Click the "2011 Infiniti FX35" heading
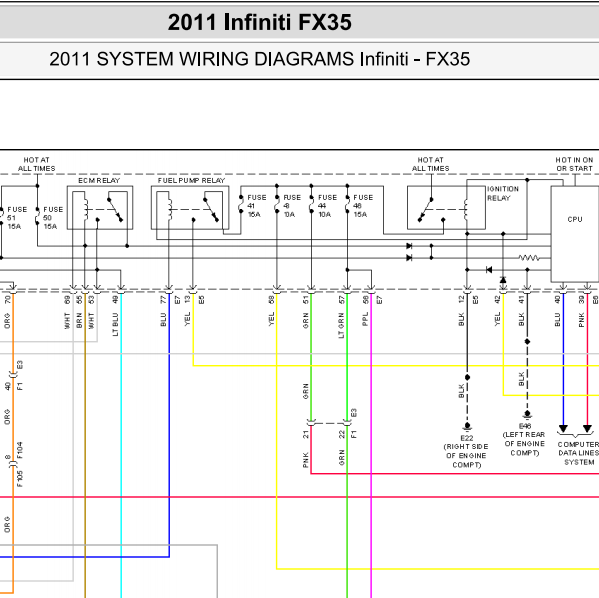The width and height of the screenshot is (599, 598). coord(259,22)
